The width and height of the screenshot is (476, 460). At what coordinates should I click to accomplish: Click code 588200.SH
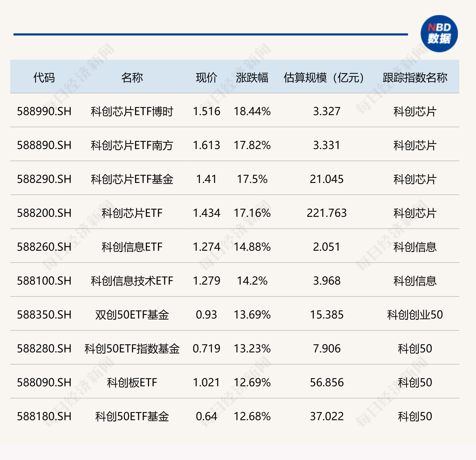(44, 213)
